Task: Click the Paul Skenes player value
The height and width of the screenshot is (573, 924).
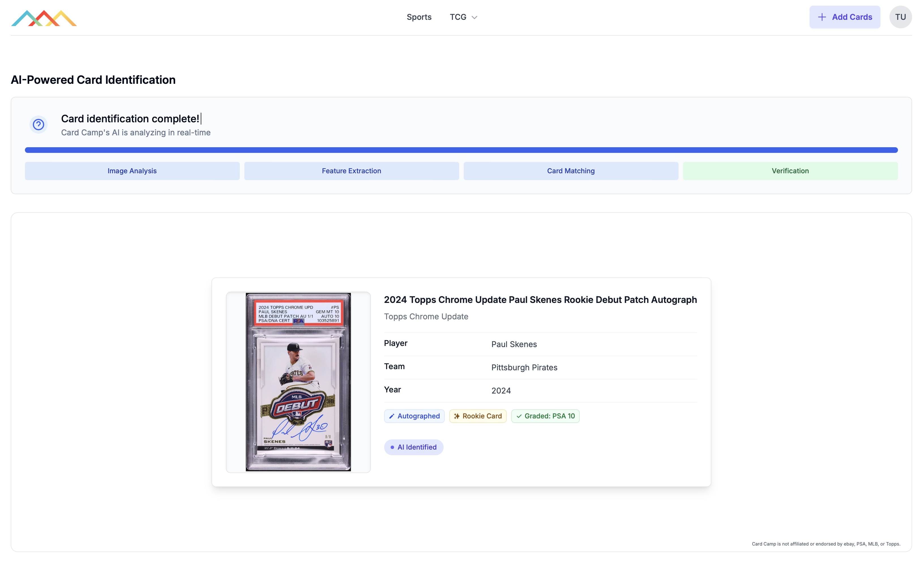Action: tap(514, 345)
